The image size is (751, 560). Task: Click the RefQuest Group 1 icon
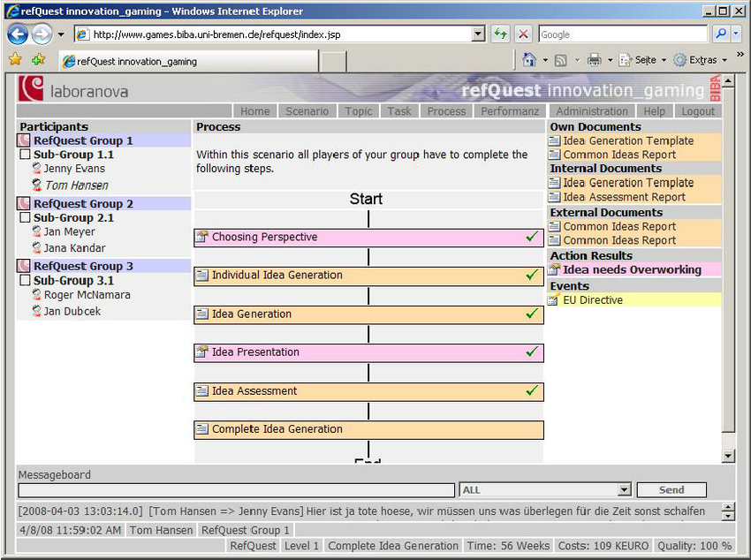[x=25, y=140]
